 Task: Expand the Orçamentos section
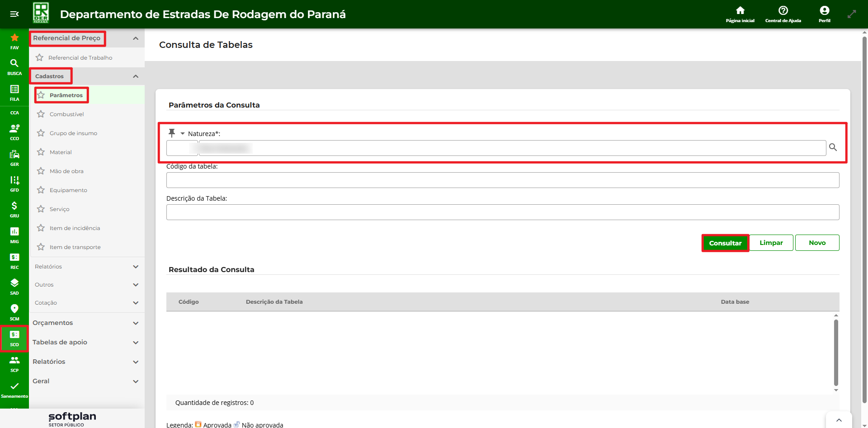tap(135, 323)
